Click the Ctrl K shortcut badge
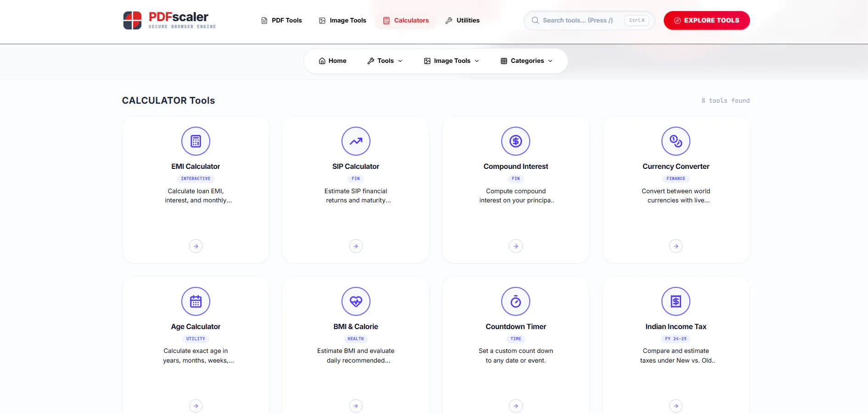The image size is (868, 414). [637, 20]
